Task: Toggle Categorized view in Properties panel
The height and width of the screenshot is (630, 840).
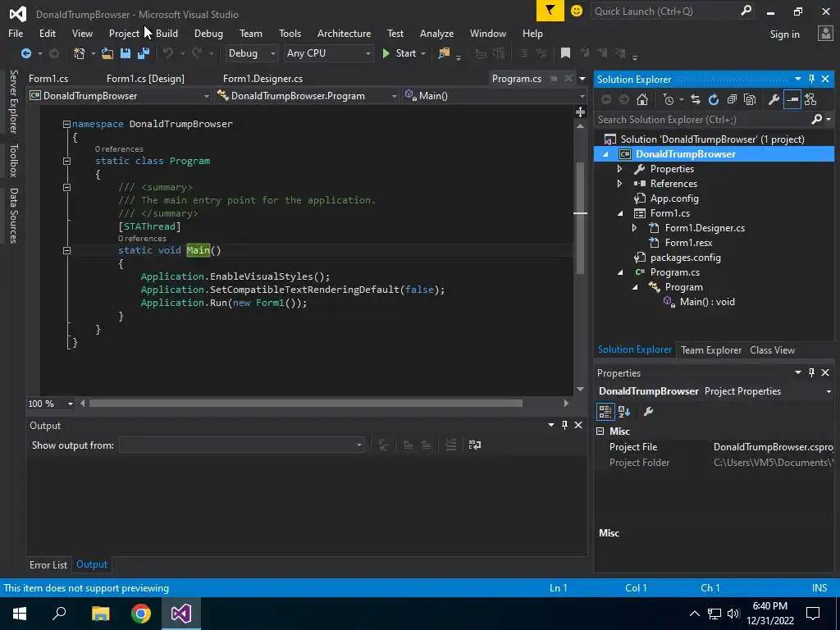Action: [x=605, y=412]
